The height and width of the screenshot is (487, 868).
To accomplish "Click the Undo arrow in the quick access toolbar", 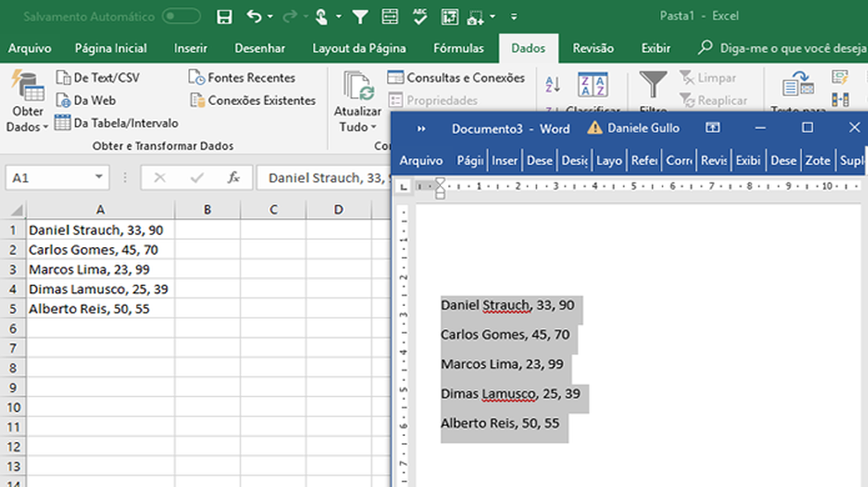I will tap(254, 17).
